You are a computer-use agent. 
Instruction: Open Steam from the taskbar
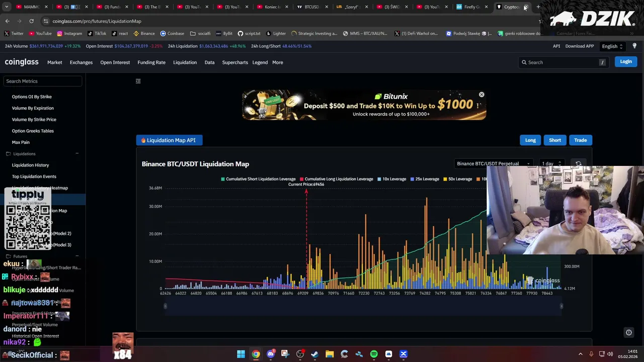315,354
